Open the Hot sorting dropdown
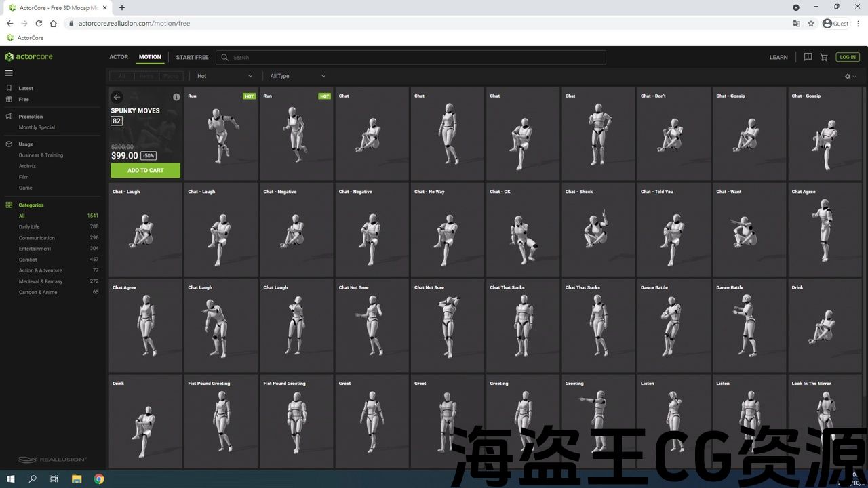868x488 pixels. coord(224,76)
